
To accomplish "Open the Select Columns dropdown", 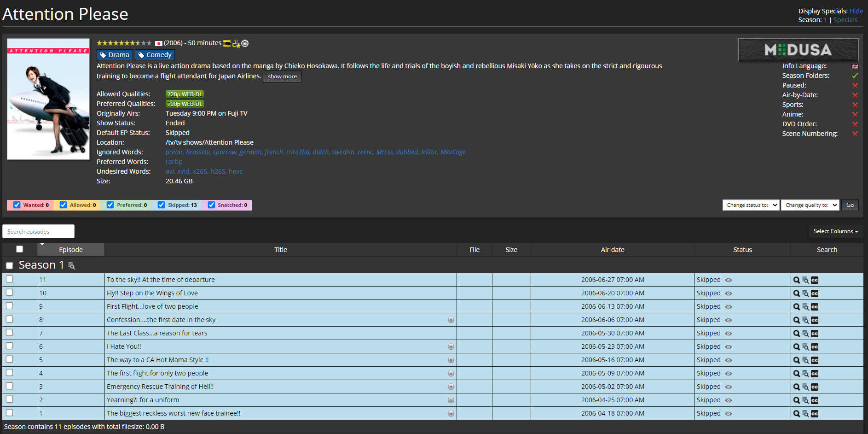I will (x=835, y=231).
